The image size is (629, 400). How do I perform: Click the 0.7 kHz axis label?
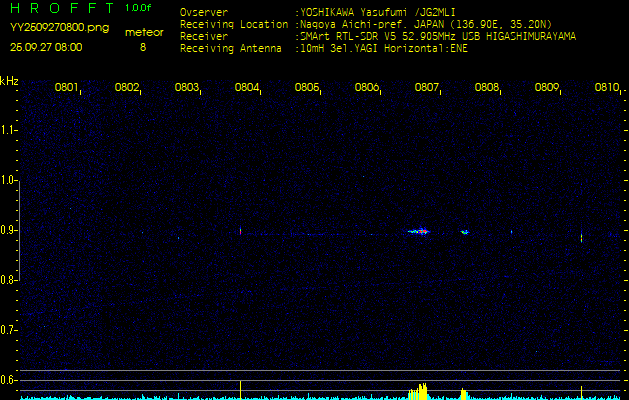click(x=8, y=330)
